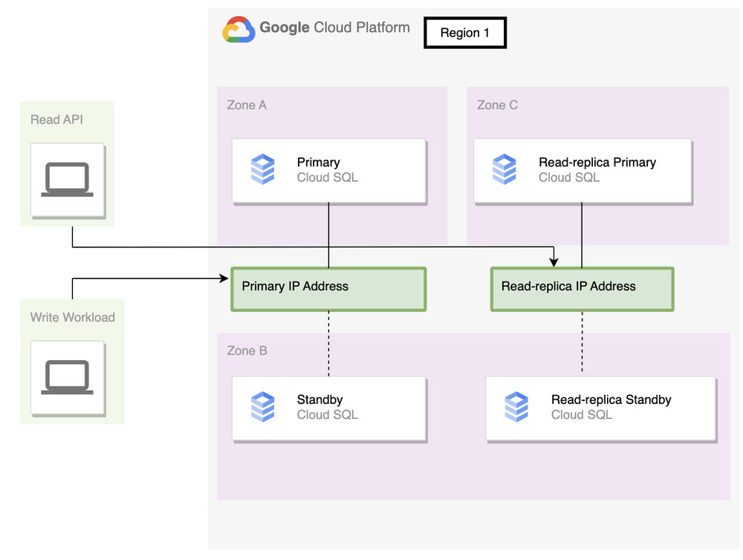Select the Read-replica Primary text label
Viewport: 743px width, 560px height.
(597, 163)
